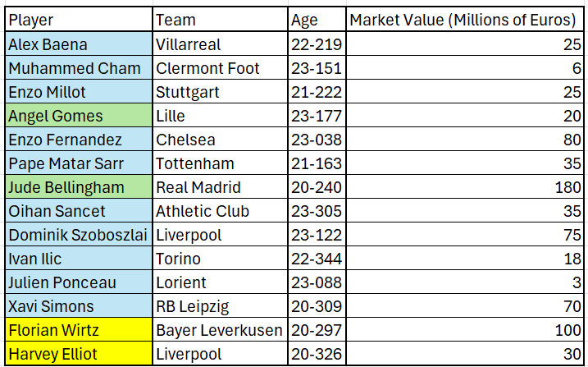The width and height of the screenshot is (588, 367).
Task: Select the Real Madrid team cell
Action: point(220,186)
